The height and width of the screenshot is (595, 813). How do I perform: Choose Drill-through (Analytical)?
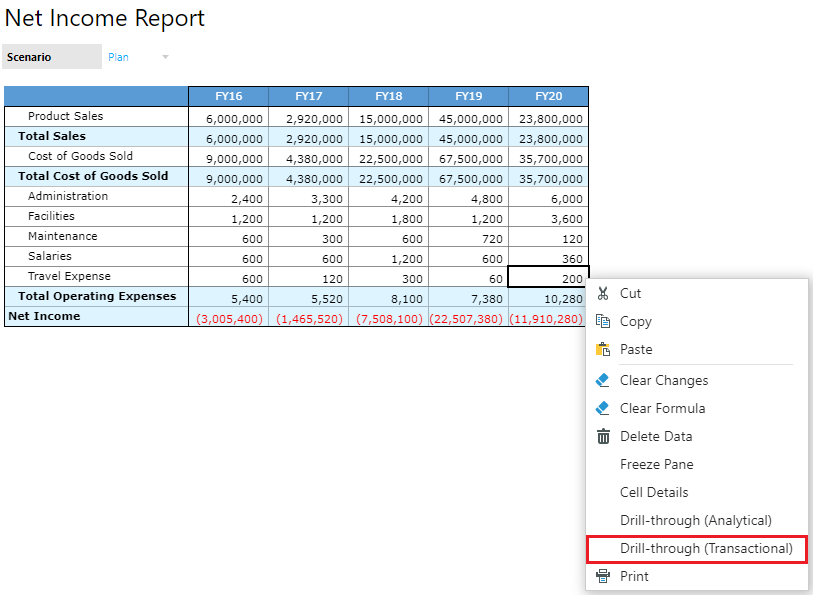[x=696, y=520]
